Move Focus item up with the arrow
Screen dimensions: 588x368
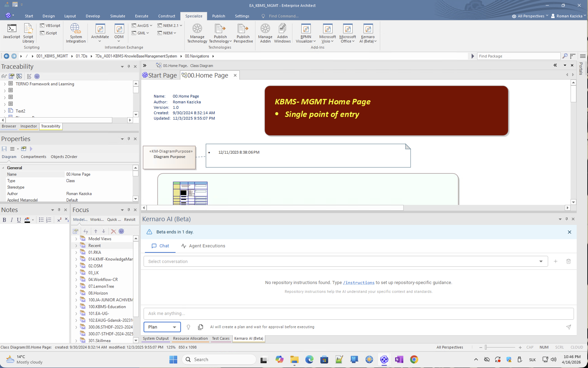pyautogui.click(x=96, y=231)
